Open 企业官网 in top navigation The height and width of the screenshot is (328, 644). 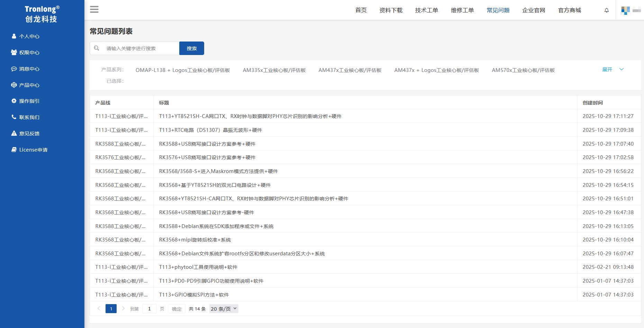coord(534,10)
